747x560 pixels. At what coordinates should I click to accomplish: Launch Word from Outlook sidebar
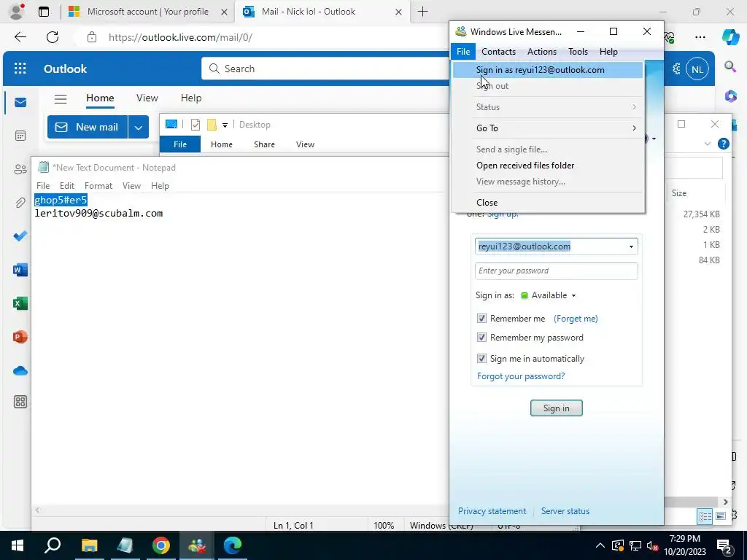(20, 270)
